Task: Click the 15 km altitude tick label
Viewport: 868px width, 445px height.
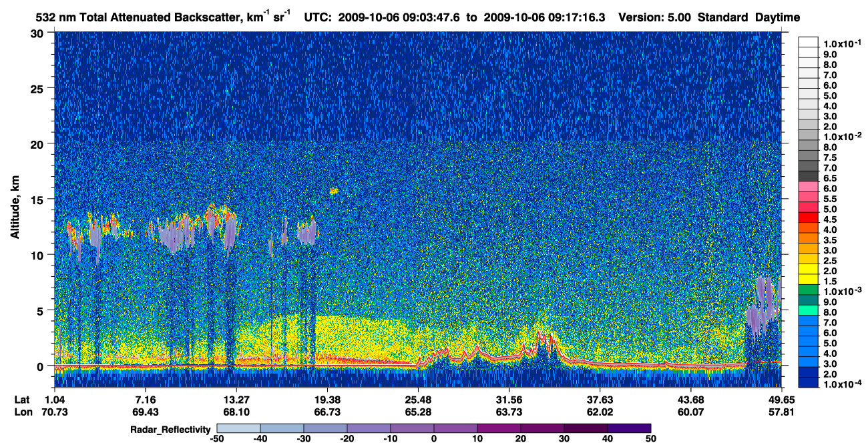Action: 38,199
